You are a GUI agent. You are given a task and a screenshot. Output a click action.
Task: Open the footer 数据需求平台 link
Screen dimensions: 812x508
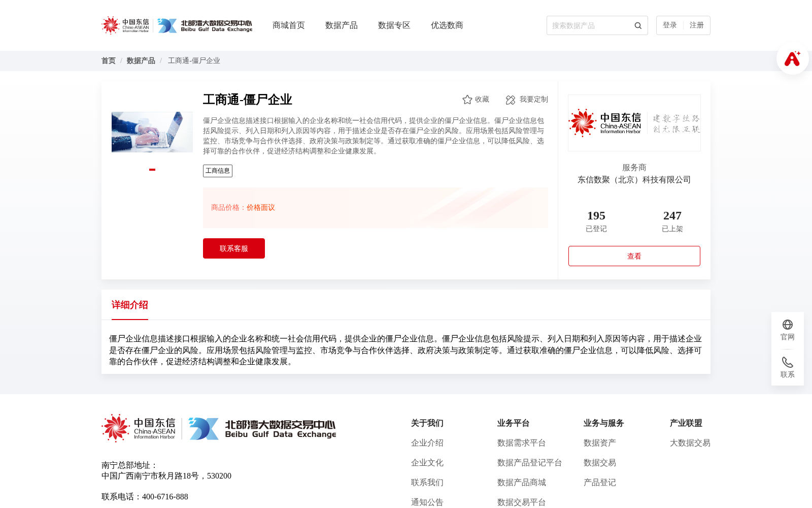click(x=522, y=443)
